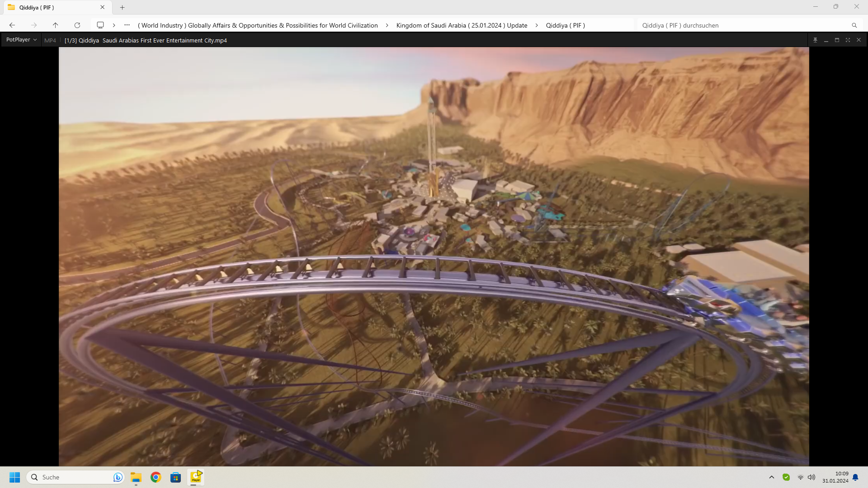
Task: Open the World Industry breadcrumb folder
Action: coord(258,25)
